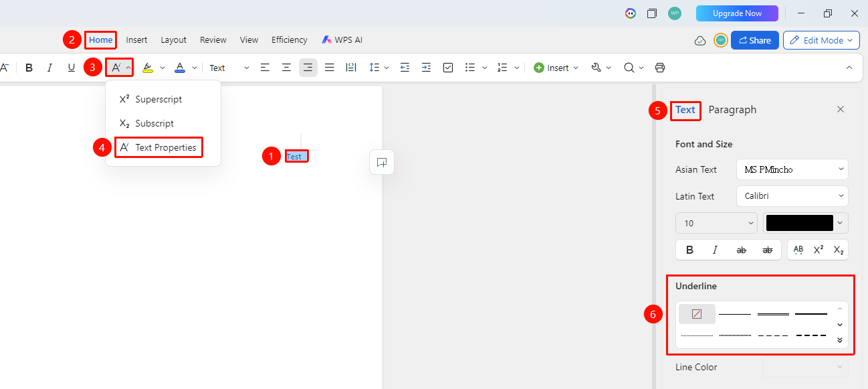Open the Layout ribbon tab
Viewport: 868px width, 389px height.
point(173,40)
